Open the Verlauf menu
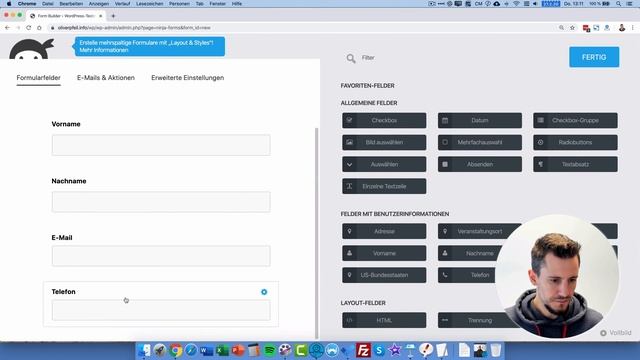The image size is (640, 360). tap(122, 4)
